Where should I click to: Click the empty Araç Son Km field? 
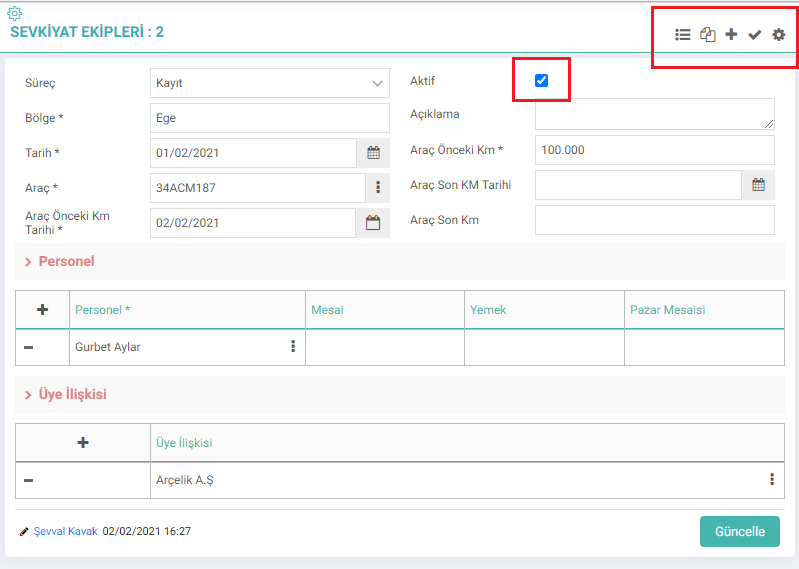pos(655,220)
